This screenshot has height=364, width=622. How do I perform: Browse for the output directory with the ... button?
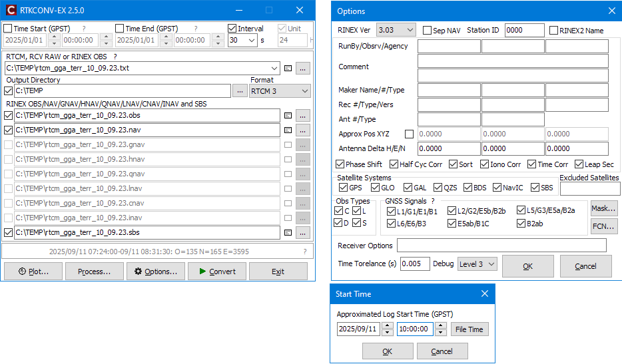[240, 91]
